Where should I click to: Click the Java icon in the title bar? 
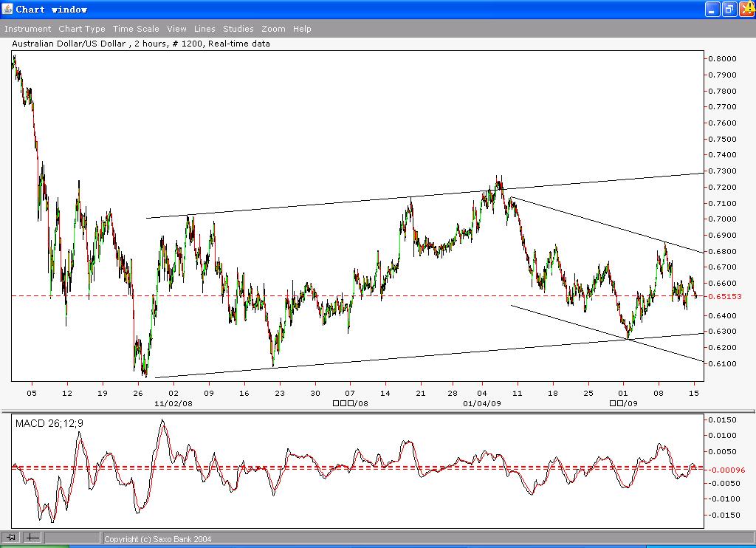(x=7, y=9)
